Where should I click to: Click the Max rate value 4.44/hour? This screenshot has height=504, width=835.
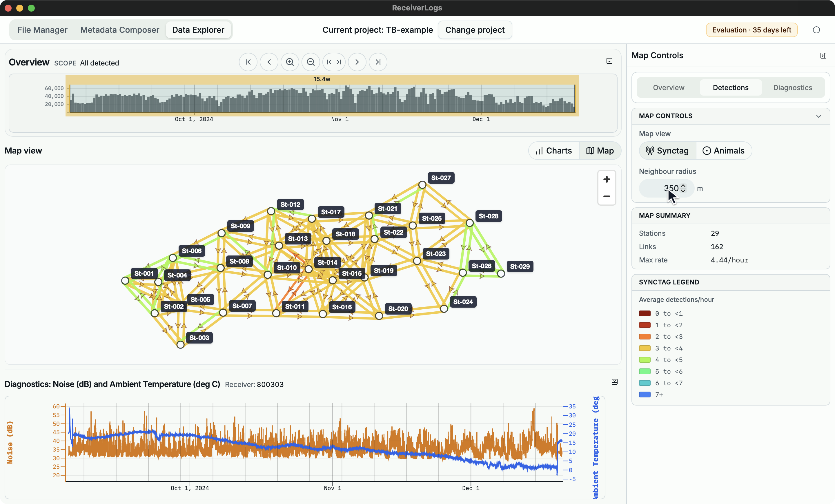pyautogui.click(x=729, y=260)
